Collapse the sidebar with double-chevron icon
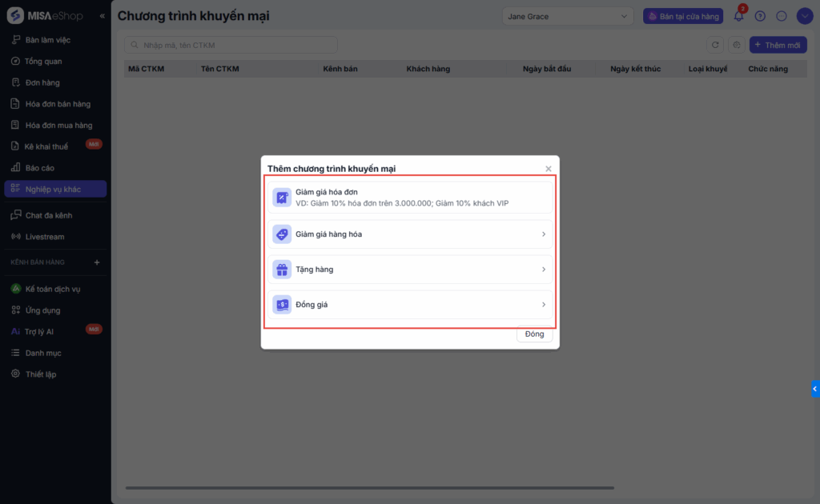 (102, 16)
